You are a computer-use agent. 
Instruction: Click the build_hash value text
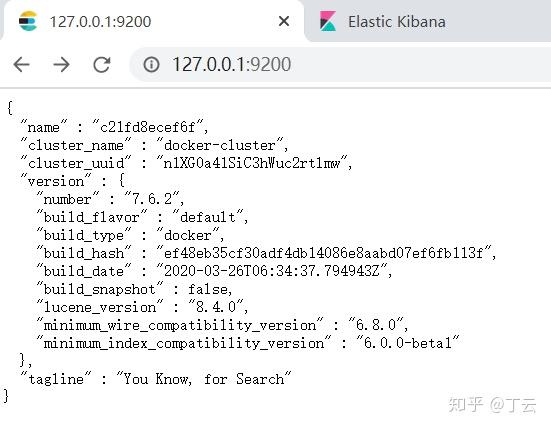324,253
